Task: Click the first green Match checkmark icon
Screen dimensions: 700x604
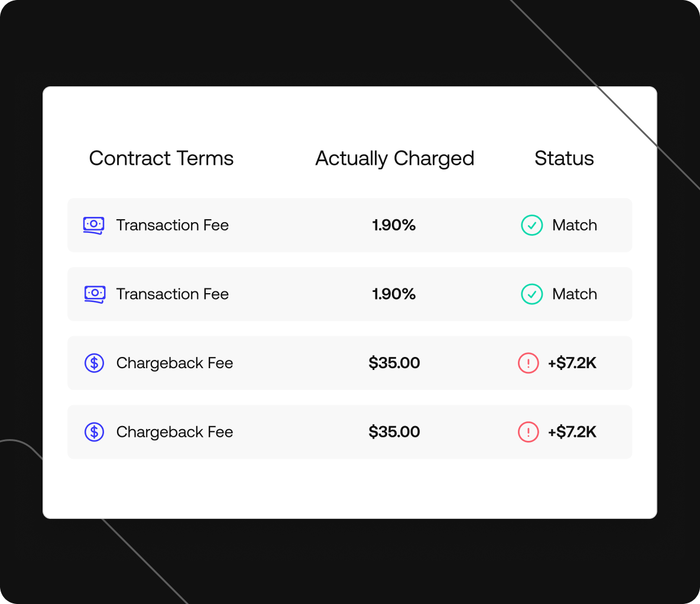Action: pos(532,225)
